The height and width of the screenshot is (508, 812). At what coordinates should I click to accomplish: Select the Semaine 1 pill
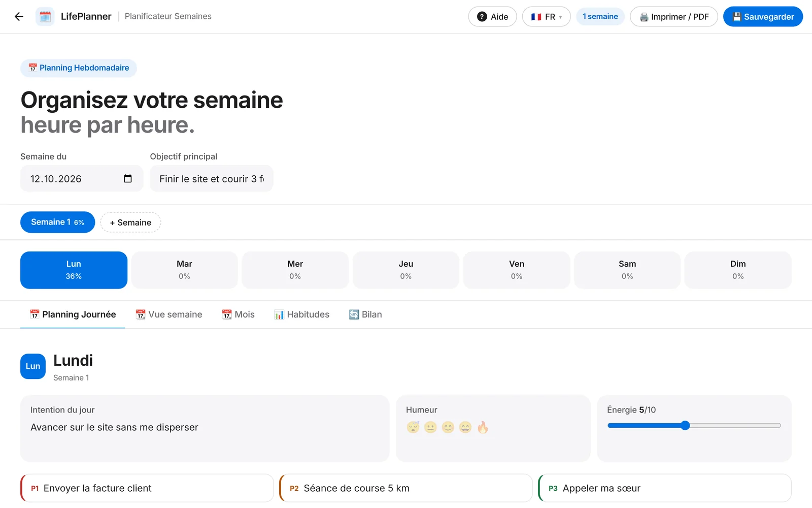57,223
